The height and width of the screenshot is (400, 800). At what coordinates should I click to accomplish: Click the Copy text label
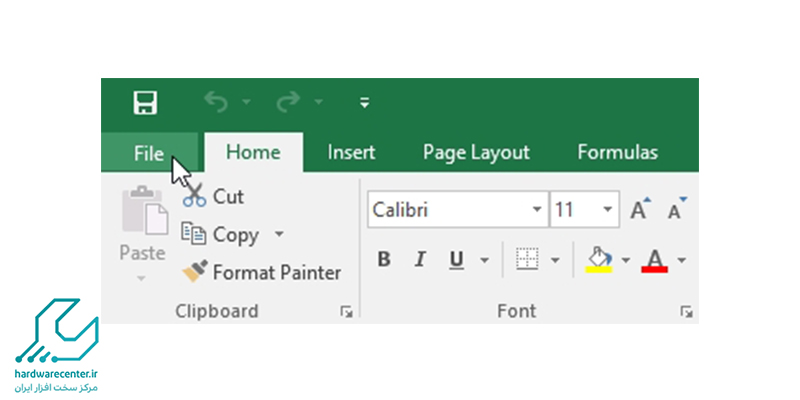(236, 235)
